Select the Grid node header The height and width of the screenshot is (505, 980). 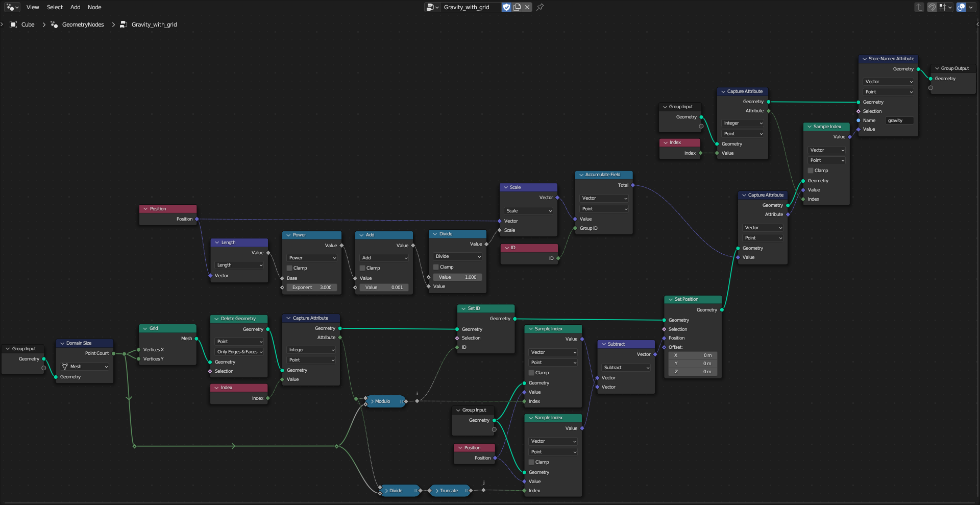click(167, 328)
